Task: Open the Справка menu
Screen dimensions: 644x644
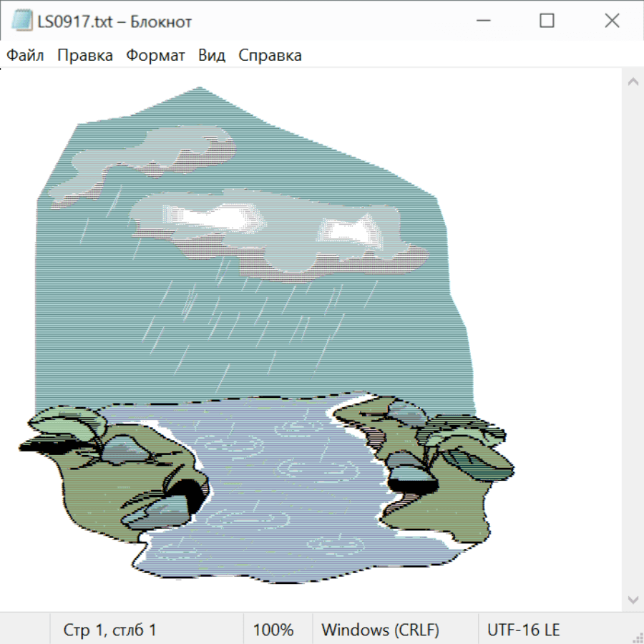Action: point(270,56)
